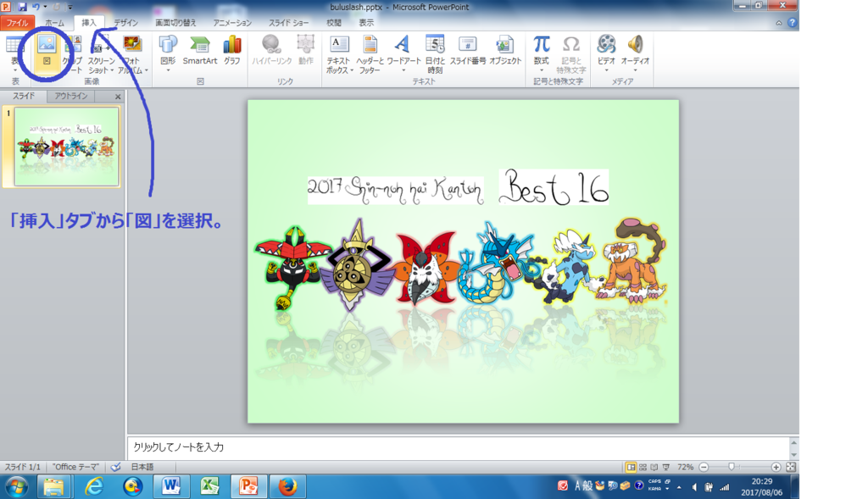The width and height of the screenshot is (868, 499).
Task: Show hidden system tray icons arrow
Action: click(x=679, y=487)
